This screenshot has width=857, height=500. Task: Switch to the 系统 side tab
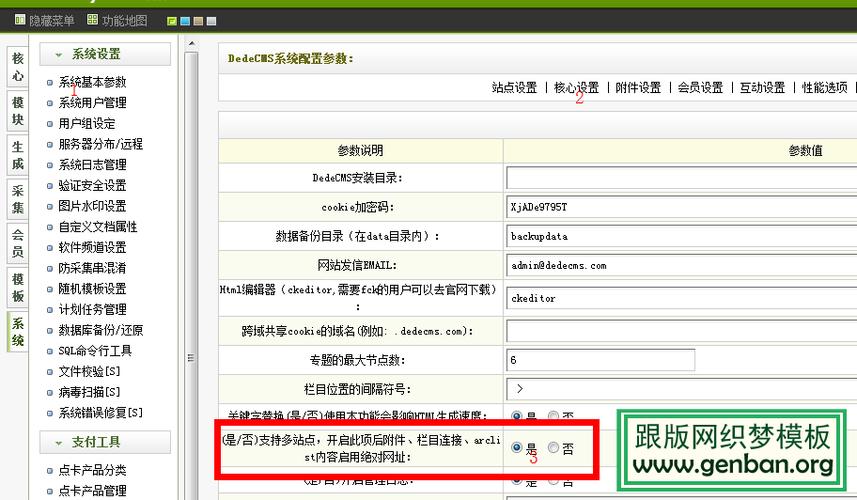tap(17, 332)
